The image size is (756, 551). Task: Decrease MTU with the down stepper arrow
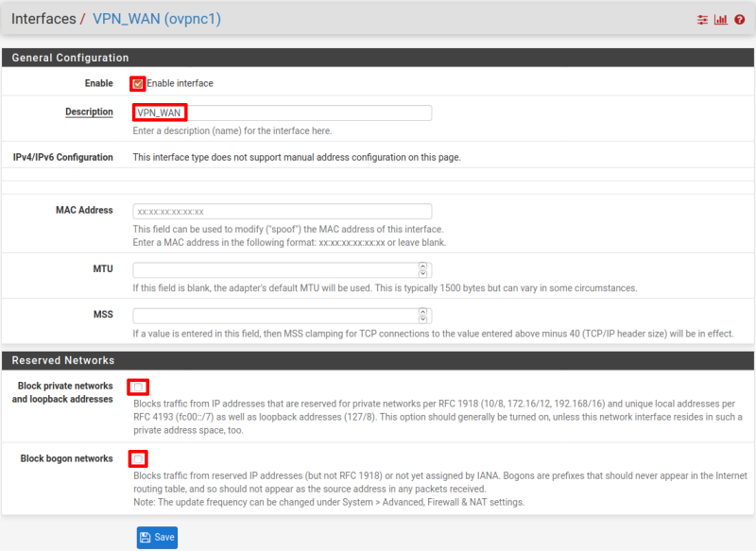(x=422, y=273)
